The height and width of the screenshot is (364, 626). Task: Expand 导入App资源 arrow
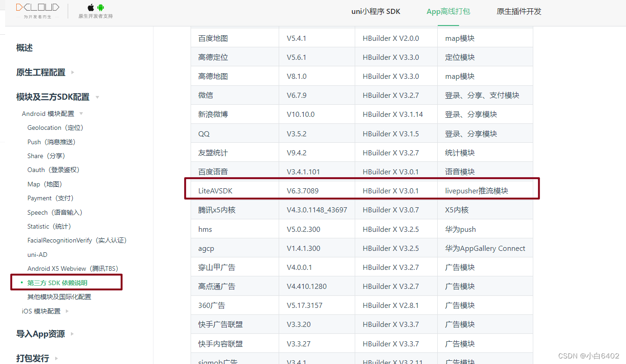(x=72, y=334)
